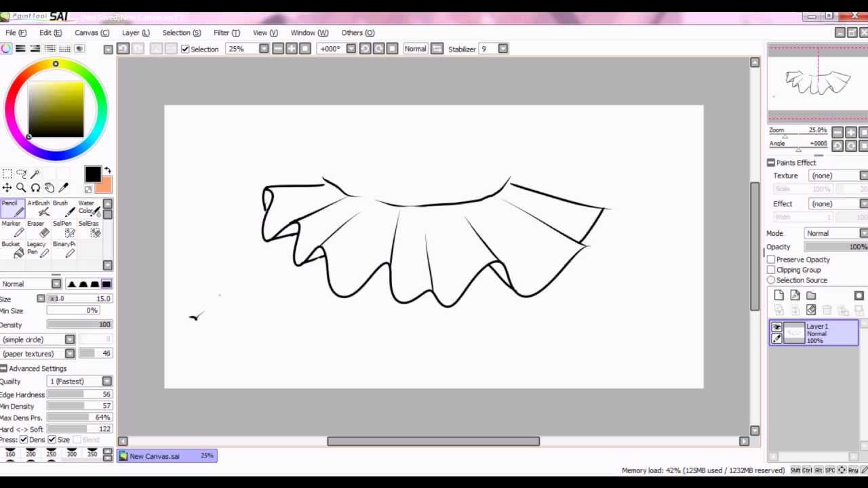The height and width of the screenshot is (488, 868).
Task: Enable Selection Source option
Action: click(771, 280)
